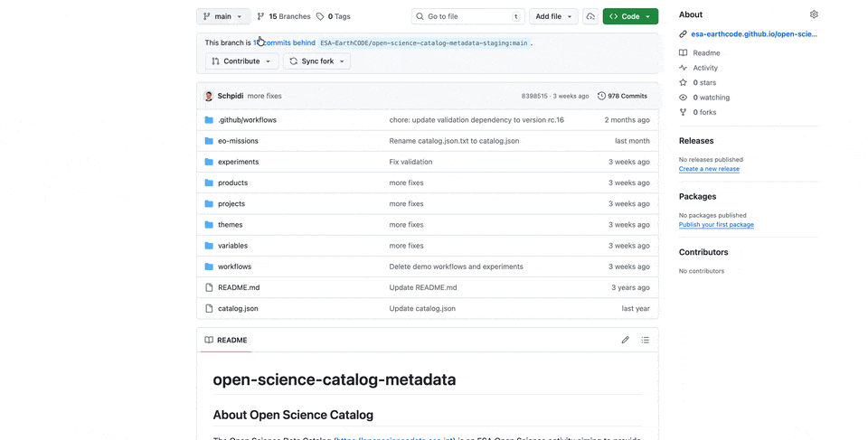Click the pencil icon to edit README

click(625, 340)
